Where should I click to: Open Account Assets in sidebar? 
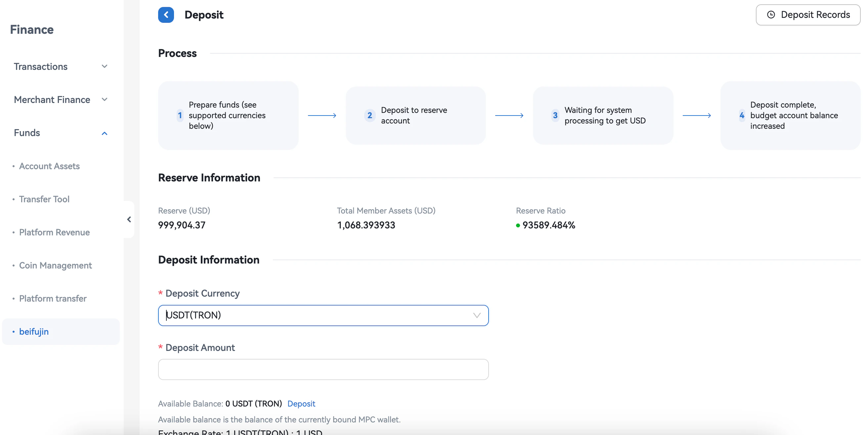tap(50, 166)
